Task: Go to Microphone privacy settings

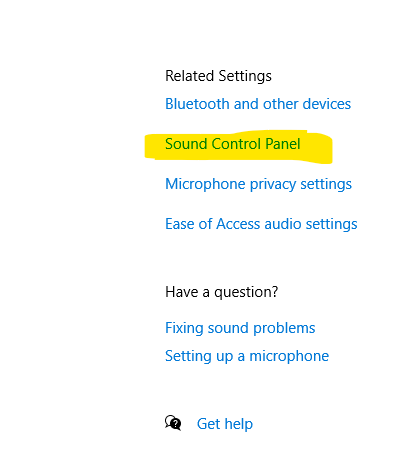Action: pos(258,184)
